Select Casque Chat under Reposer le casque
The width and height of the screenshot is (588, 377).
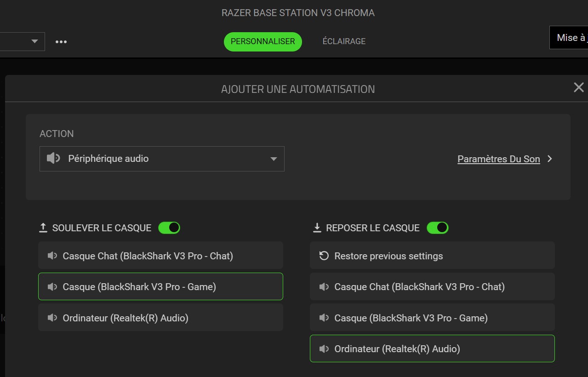point(432,286)
